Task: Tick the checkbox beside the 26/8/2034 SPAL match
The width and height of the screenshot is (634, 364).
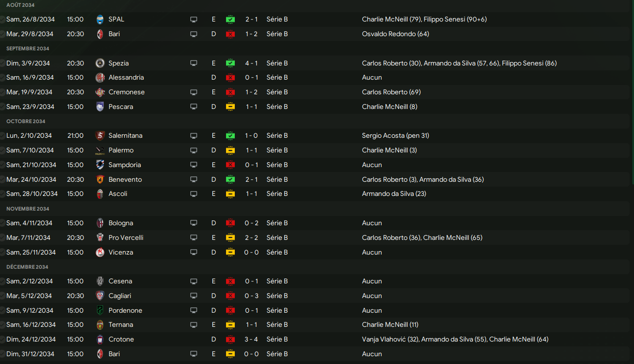Action: pos(2,20)
